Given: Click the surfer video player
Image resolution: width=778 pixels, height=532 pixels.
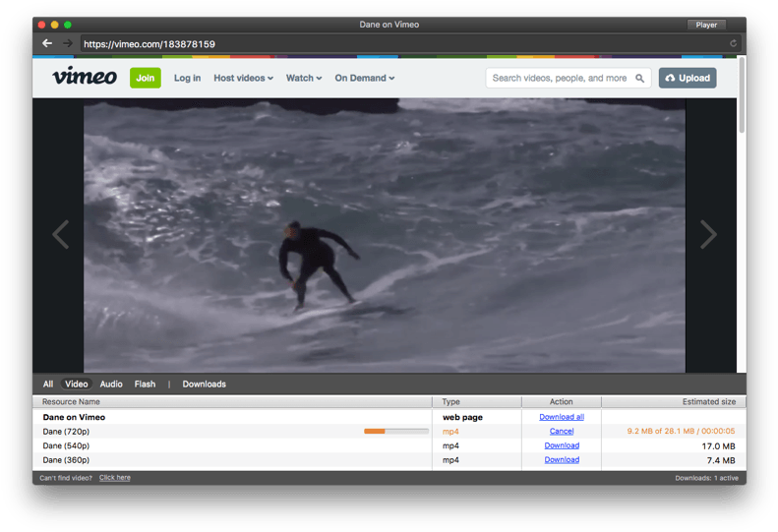Looking at the screenshot, I should coord(385,235).
